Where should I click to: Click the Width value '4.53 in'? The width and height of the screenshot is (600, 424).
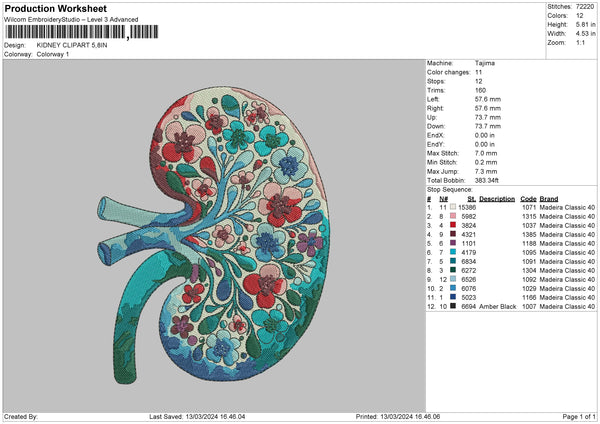click(x=585, y=34)
